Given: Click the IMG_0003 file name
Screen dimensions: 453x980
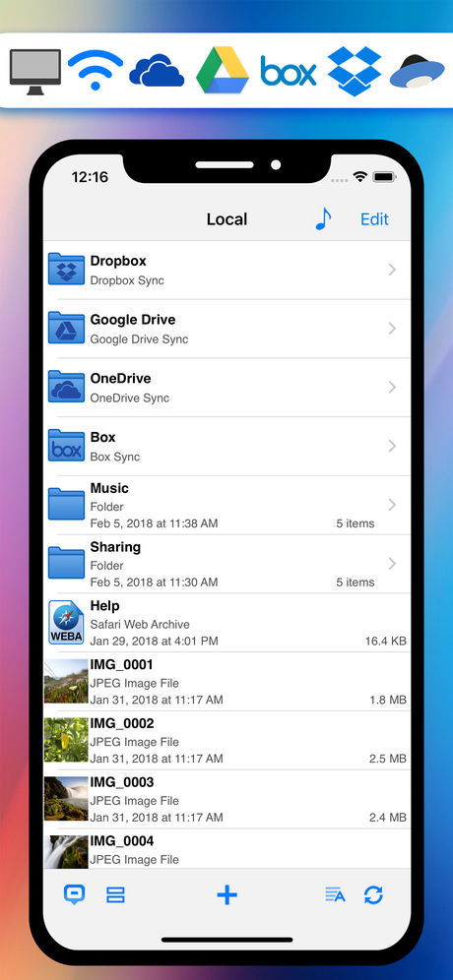Looking at the screenshot, I should [121, 782].
